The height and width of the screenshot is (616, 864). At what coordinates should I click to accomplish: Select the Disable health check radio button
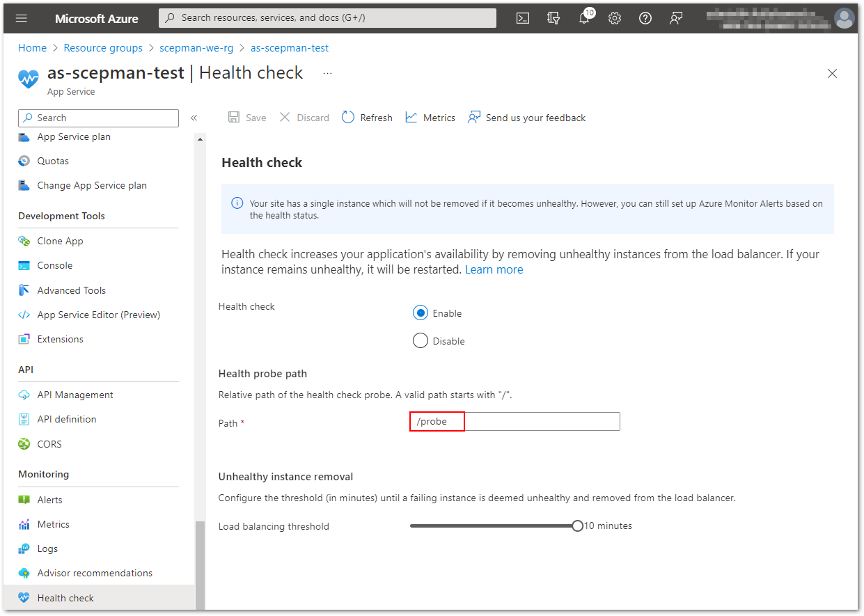pos(420,341)
